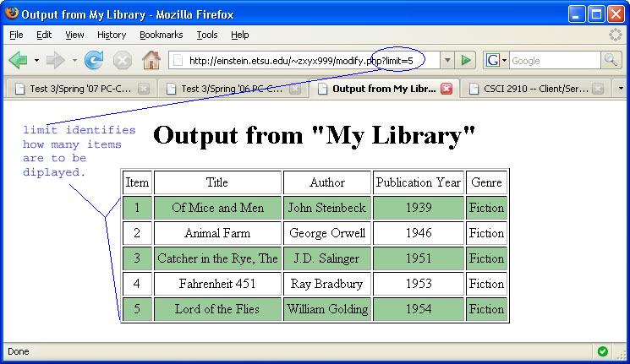
Task: Click the 'Item' column header
Action: [137, 182]
